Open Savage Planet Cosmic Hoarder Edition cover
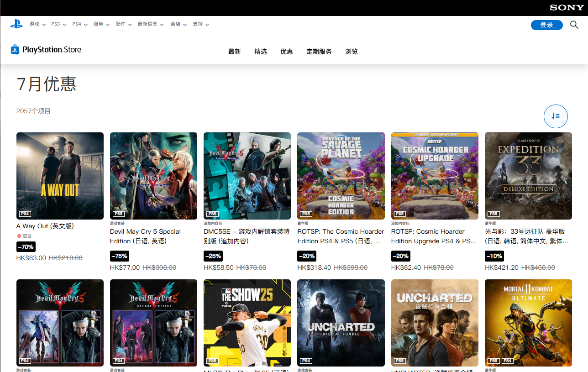This screenshot has height=372, width=588. (341, 176)
